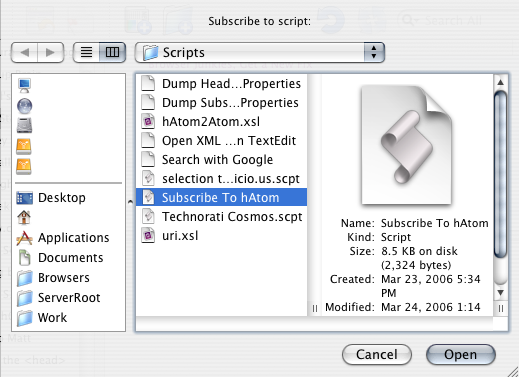Click the Technorati Cosmos.scpt script icon

pyautogui.click(x=148, y=216)
